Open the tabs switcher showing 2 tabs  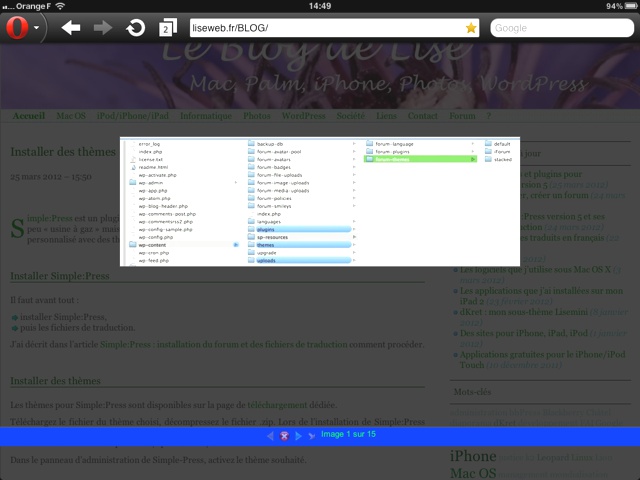pos(166,28)
